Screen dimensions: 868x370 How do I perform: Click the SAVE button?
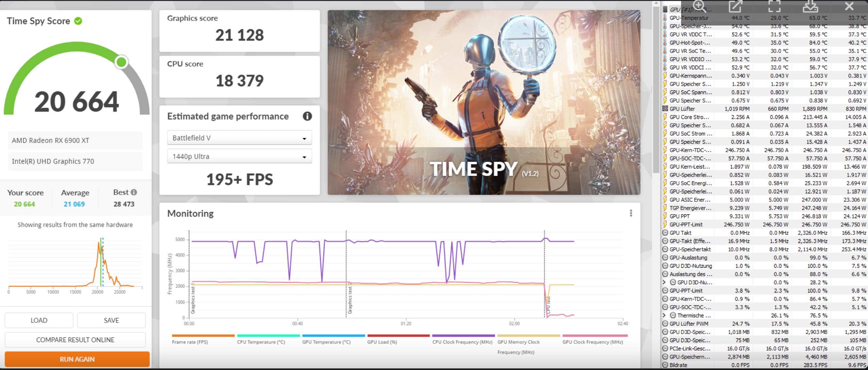tap(111, 320)
